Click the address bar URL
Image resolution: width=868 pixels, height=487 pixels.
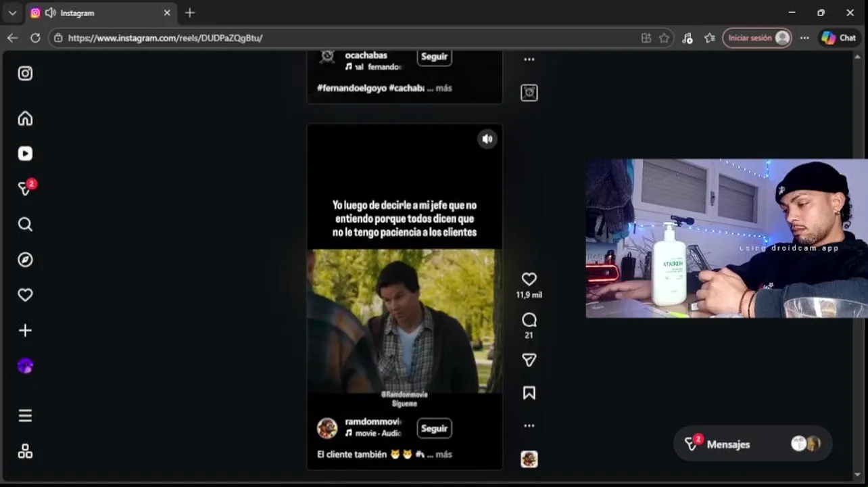pyautogui.click(x=166, y=38)
